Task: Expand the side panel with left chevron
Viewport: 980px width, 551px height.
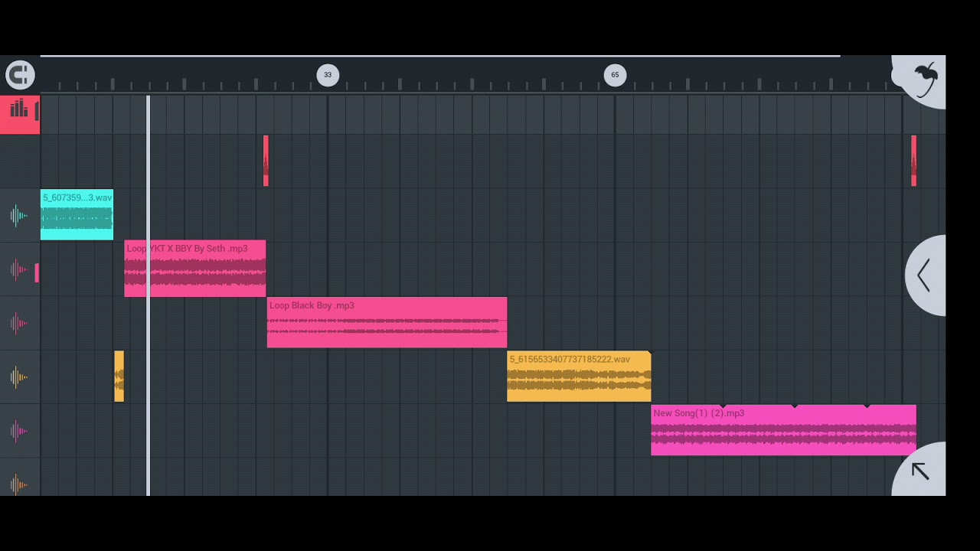Action: (925, 275)
